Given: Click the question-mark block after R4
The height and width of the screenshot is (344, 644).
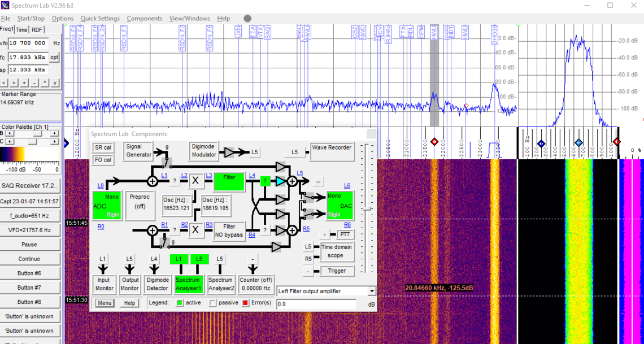Looking at the screenshot, I should 266,230.
